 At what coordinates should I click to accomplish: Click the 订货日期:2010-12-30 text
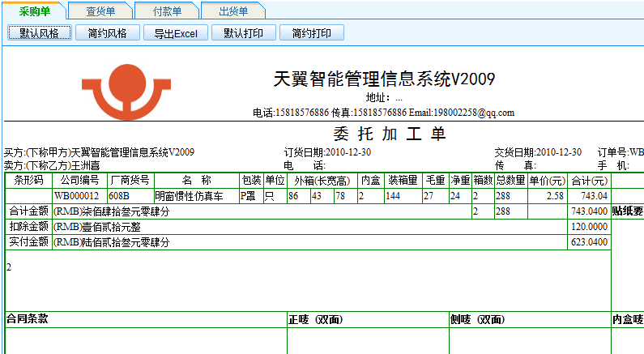point(327,152)
